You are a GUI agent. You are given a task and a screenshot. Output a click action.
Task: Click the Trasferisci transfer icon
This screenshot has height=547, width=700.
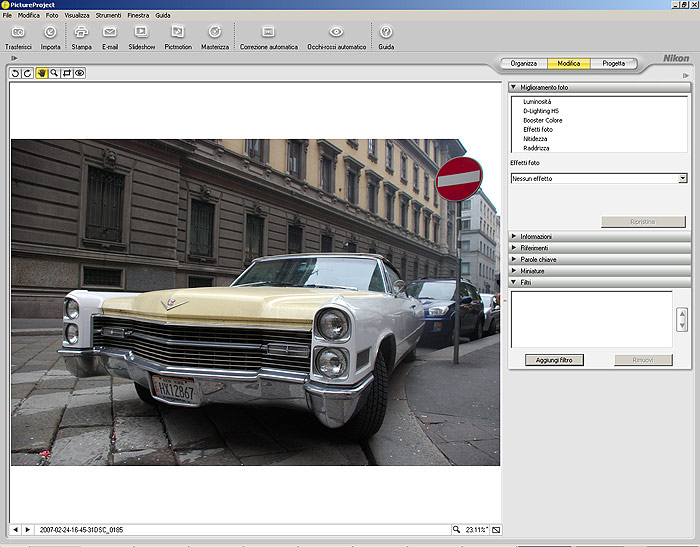[18, 33]
